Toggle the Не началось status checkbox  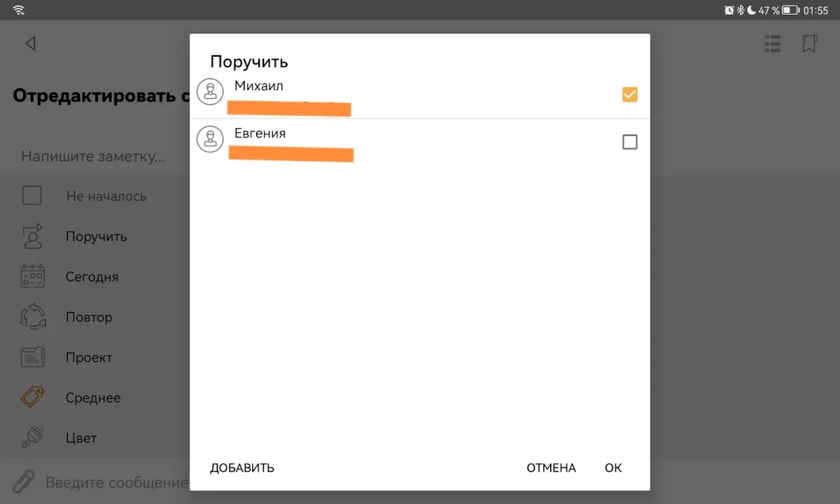tap(32, 195)
